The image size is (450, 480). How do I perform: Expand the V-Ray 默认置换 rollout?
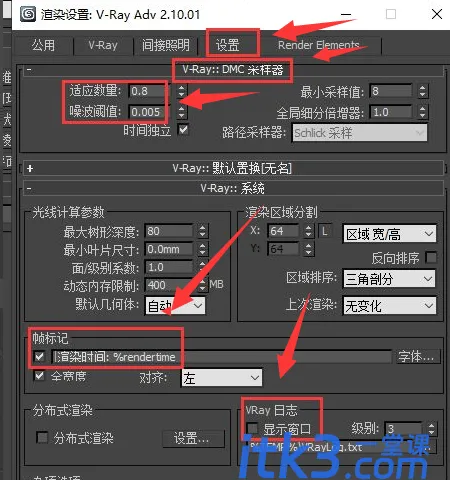click(x=30, y=168)
